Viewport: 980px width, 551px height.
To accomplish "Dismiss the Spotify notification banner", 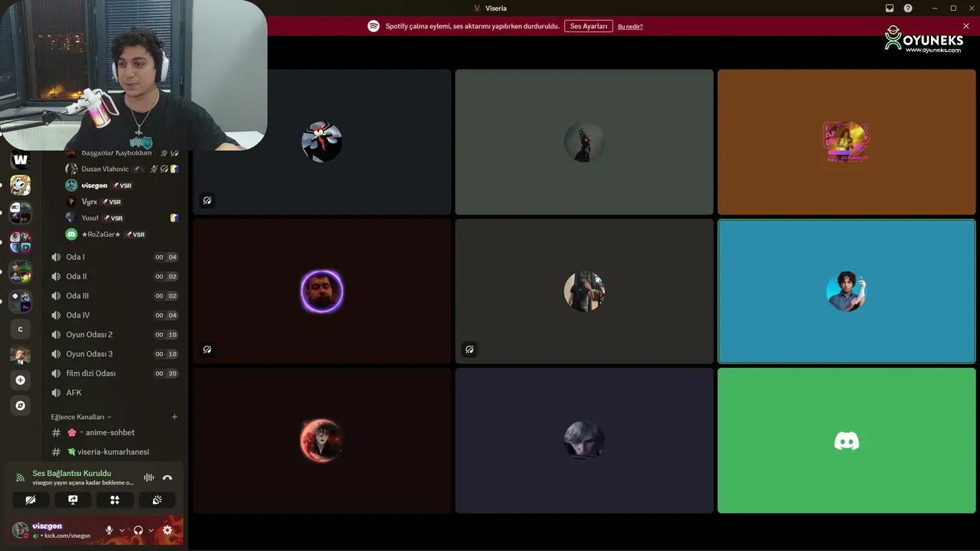I will (966, 26).
